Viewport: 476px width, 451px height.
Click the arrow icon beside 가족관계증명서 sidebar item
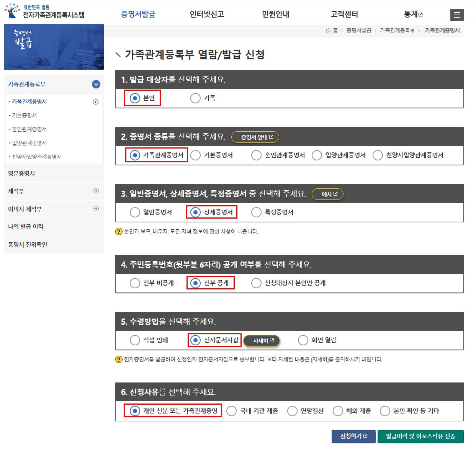click(97, 102)
